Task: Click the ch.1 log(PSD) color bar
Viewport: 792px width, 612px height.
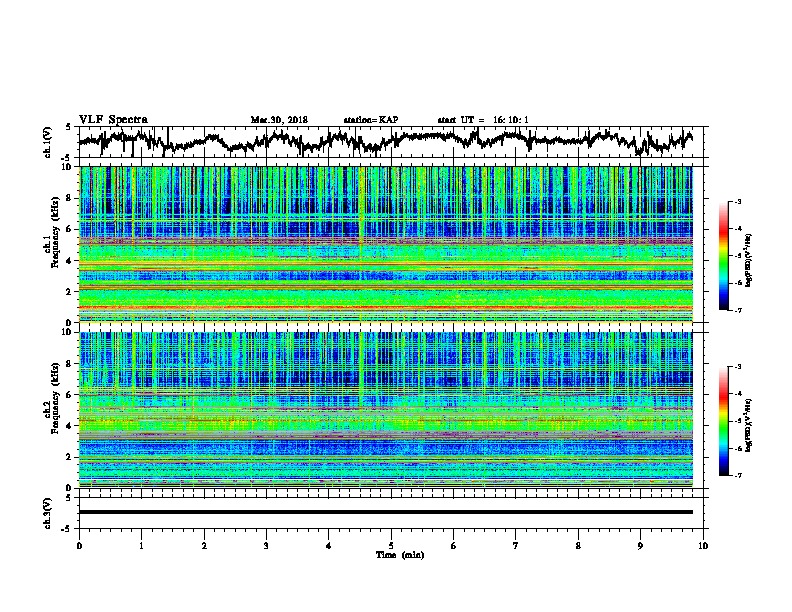Action: point(723,256)
